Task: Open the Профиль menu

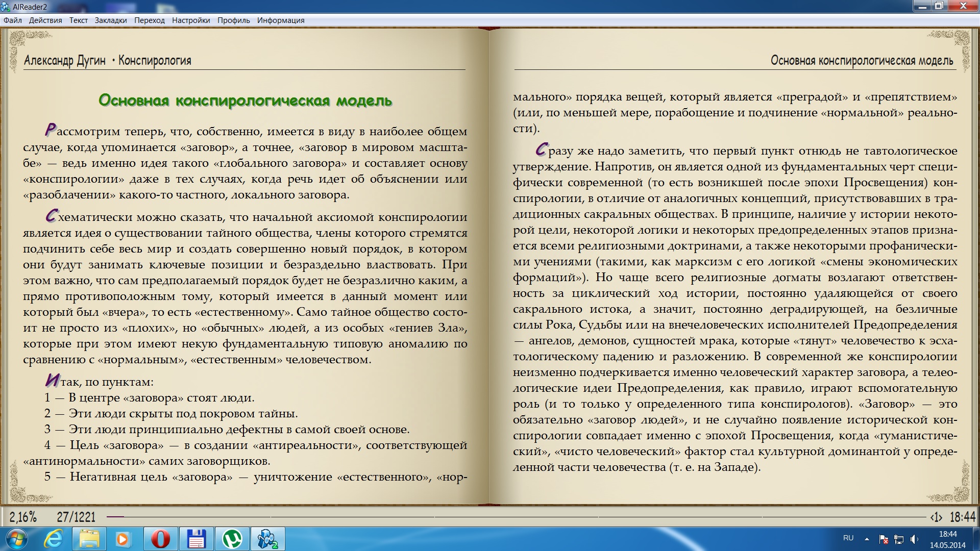Action: (234, 20)
